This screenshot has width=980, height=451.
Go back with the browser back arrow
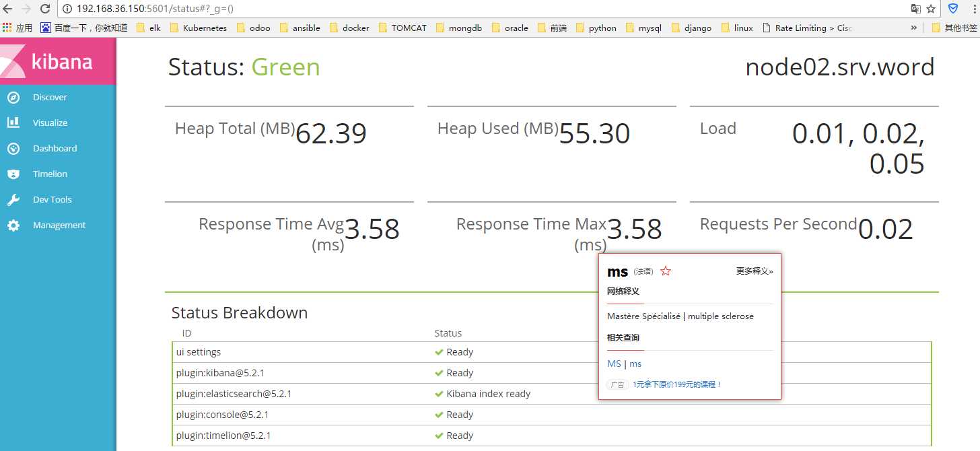(8, 9)
